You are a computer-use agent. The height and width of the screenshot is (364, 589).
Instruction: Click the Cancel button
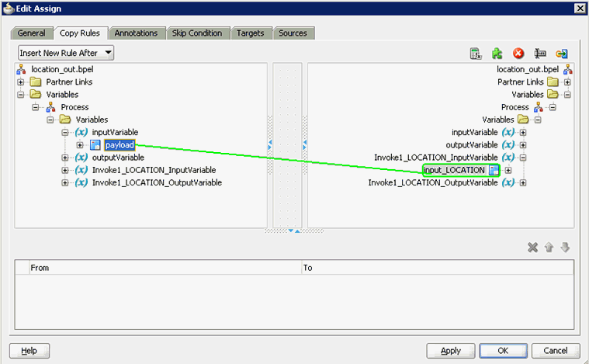coord(556,351)
